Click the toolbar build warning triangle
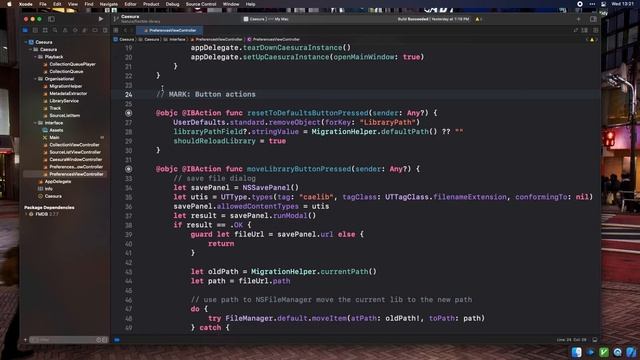640x360 pixels. click(477, 19)
